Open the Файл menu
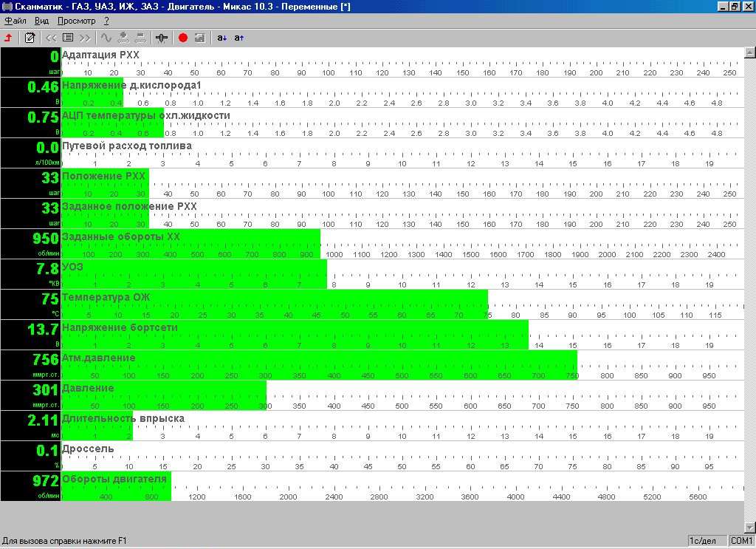 pyautogui.click(x=15, y=21)
